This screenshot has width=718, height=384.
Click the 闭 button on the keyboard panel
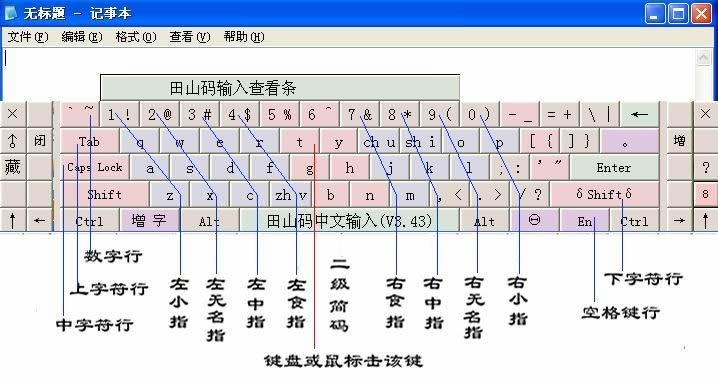pyautogui.click(x=40, y=141)
